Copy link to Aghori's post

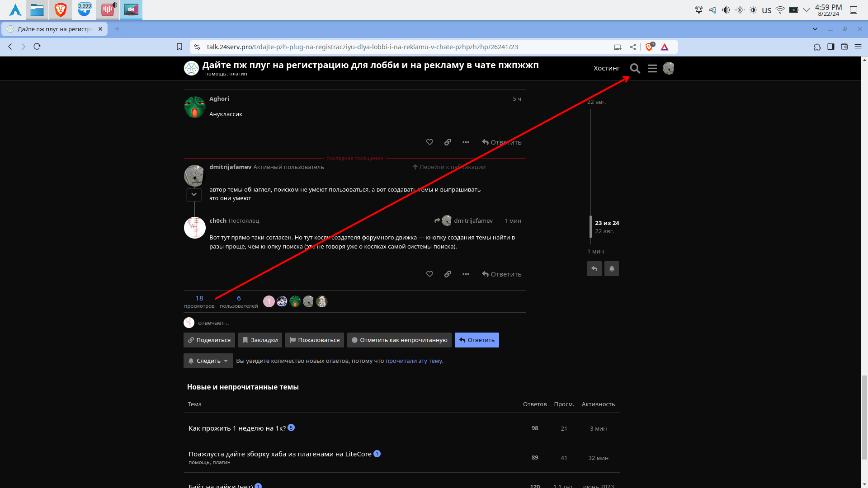click(x=448, y=142)
